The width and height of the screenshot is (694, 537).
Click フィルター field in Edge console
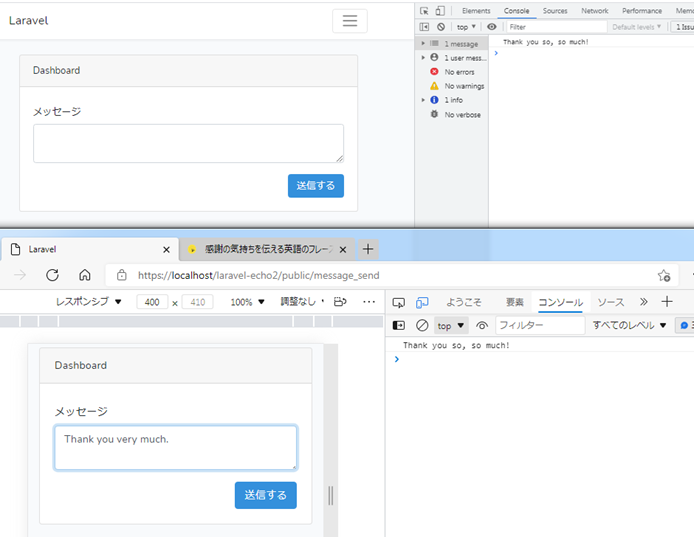[540, 325]
